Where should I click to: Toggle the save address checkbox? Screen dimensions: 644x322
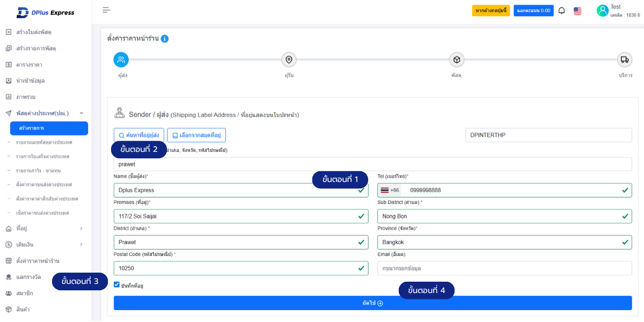(117, 285)
